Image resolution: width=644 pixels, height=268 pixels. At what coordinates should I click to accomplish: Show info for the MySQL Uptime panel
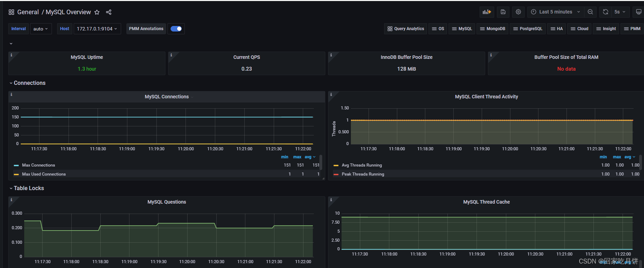point(11,55)
